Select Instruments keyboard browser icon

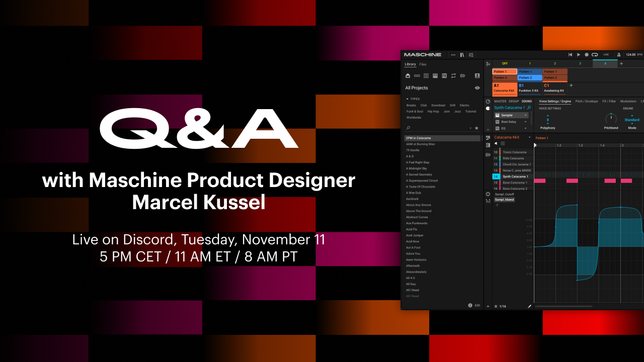click(435, 75)
